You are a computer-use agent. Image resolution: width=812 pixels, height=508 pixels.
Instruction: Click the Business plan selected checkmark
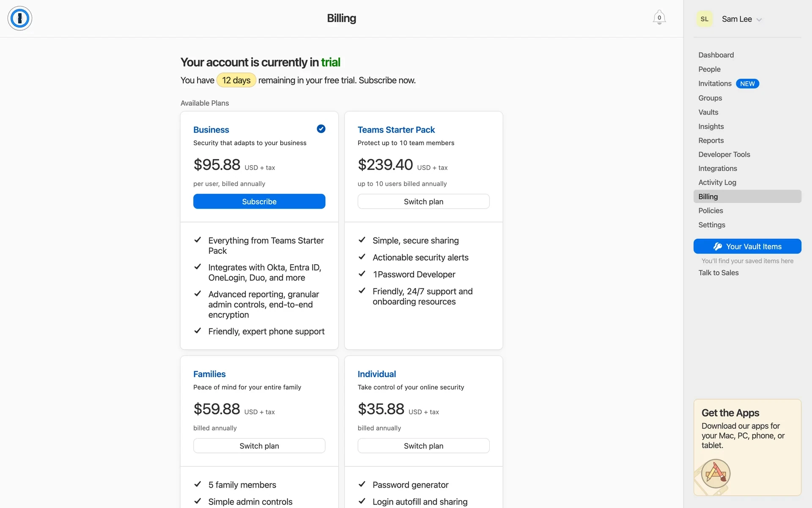click(x=321, y=129)
